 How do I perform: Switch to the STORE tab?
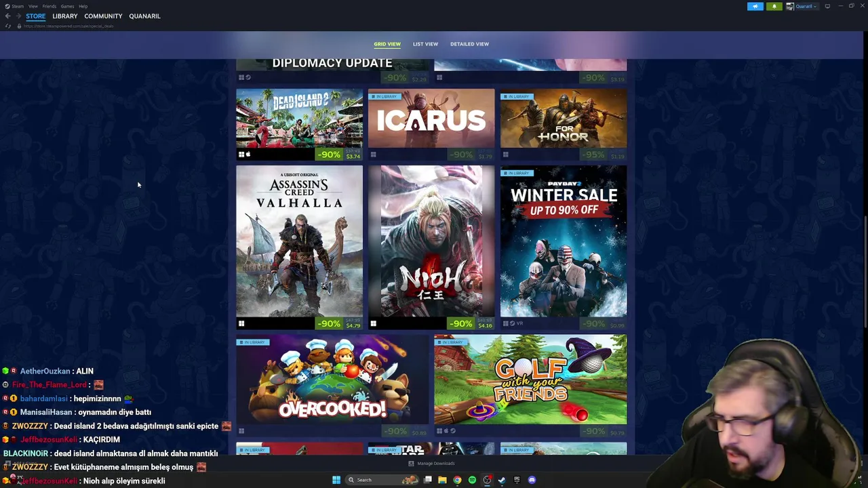tap(36, 16)
